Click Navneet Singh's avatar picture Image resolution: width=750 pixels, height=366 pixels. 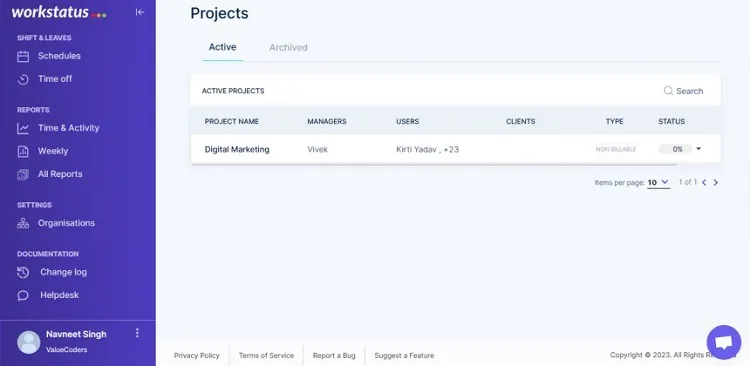[x=29, y=342]
